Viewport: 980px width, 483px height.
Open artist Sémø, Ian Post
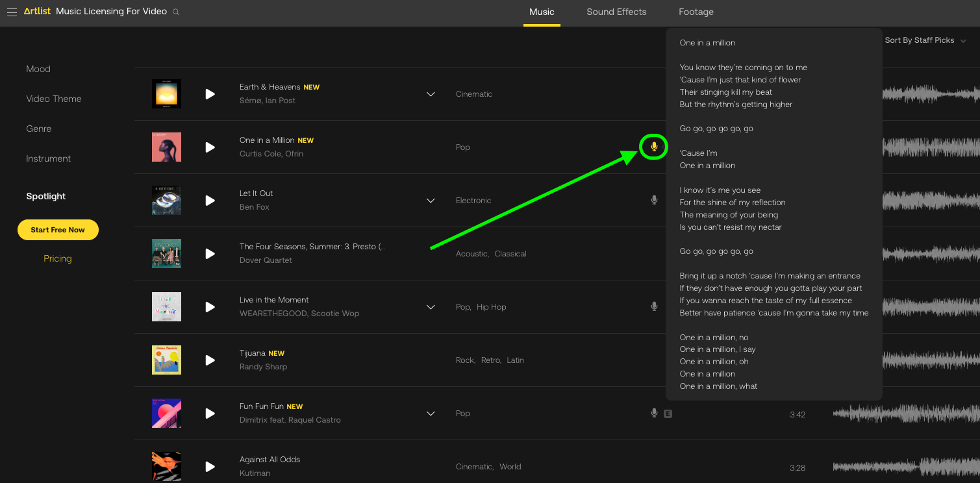click(268, 101)
